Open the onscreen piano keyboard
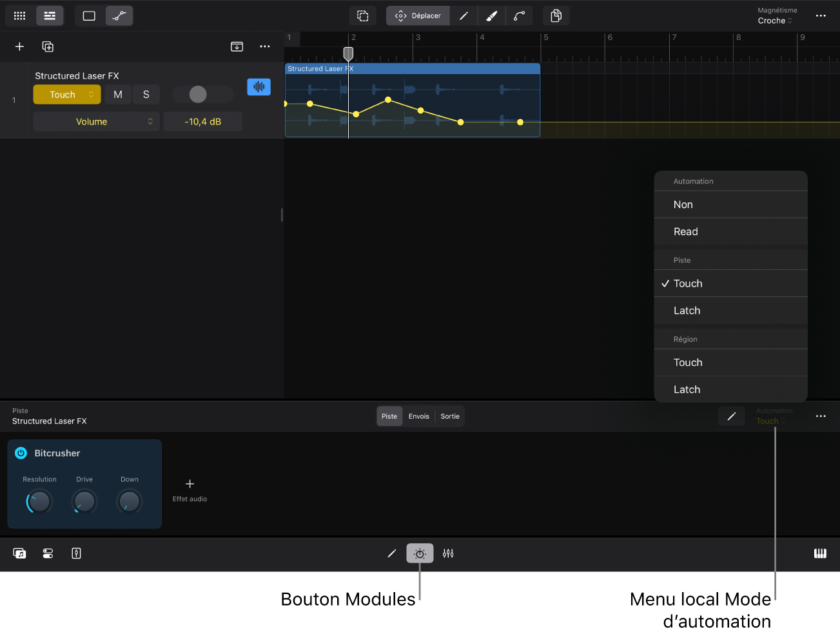840x634 pixels. tap(819, 553)
